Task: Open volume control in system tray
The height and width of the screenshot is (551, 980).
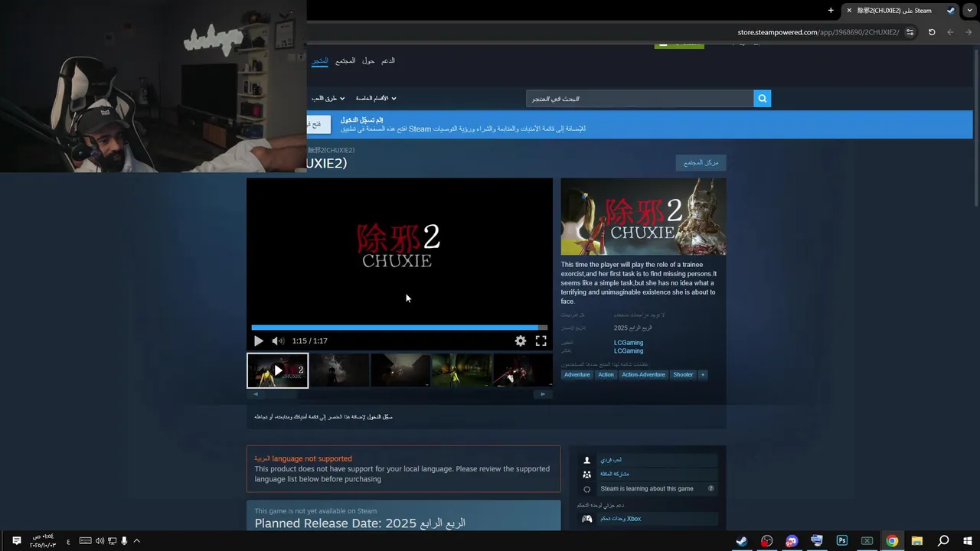Action: 100,541
